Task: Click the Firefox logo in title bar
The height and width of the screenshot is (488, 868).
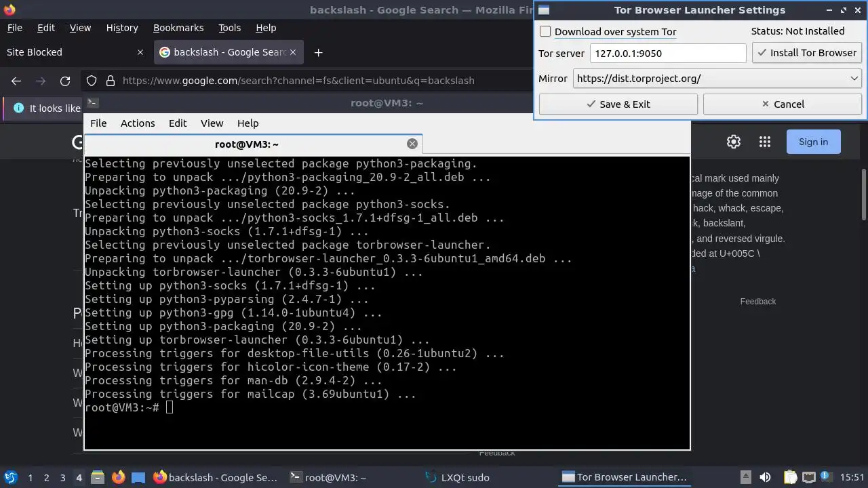Action: point(9,9)
